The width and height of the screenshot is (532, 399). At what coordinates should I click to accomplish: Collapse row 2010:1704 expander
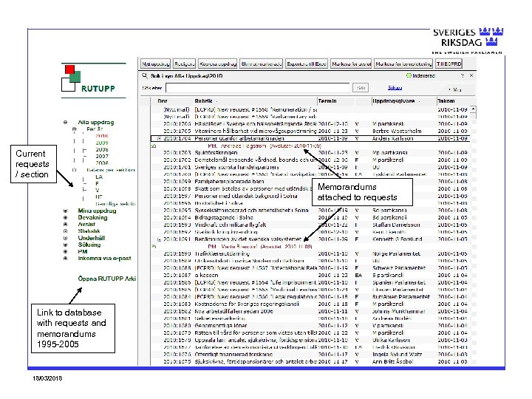click(159, 138)
